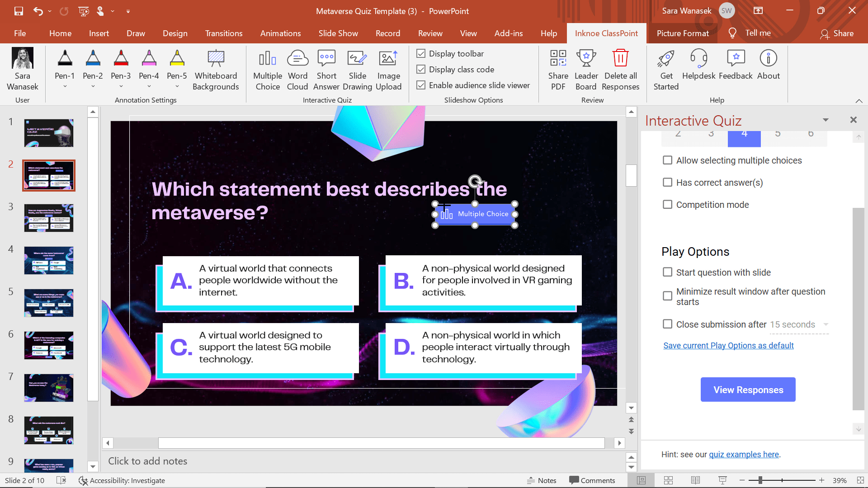Click the View Responses button
The height and width of the screenshot is (488, 868).
[749, 389]
